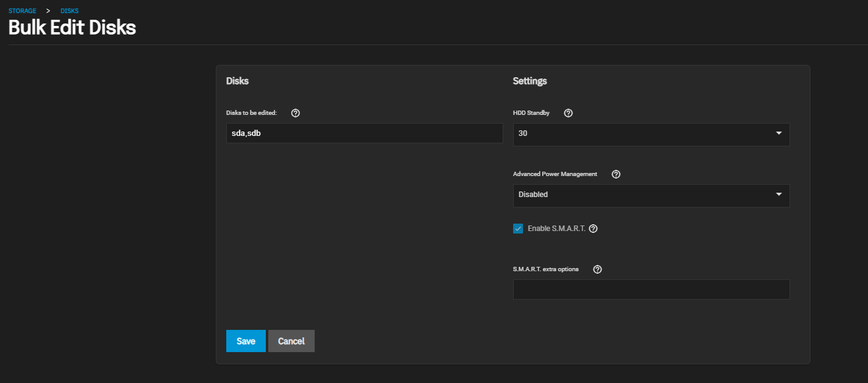Click the Disks section heading
Screen dimensions: 868x383
[237, 81]
